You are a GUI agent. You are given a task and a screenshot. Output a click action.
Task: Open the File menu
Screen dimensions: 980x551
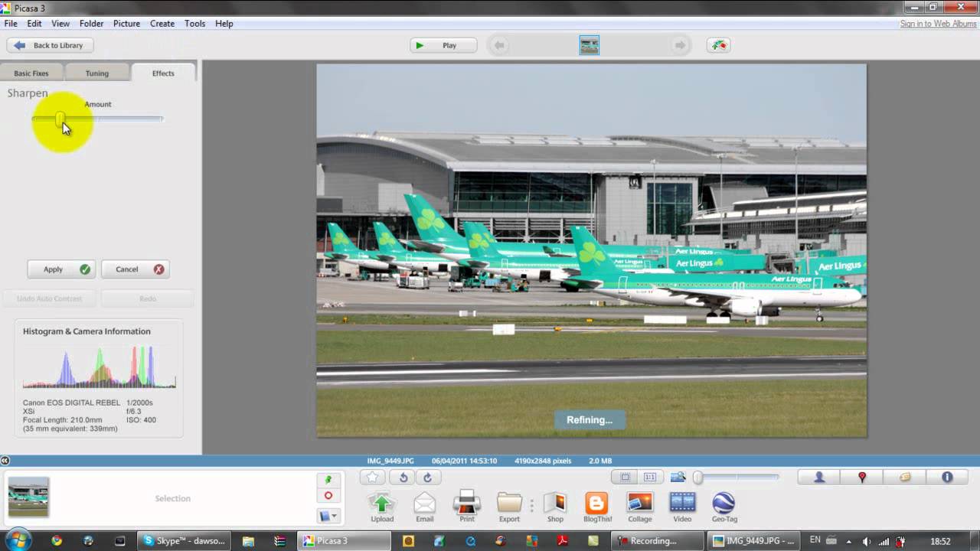[x=11, y=24]
